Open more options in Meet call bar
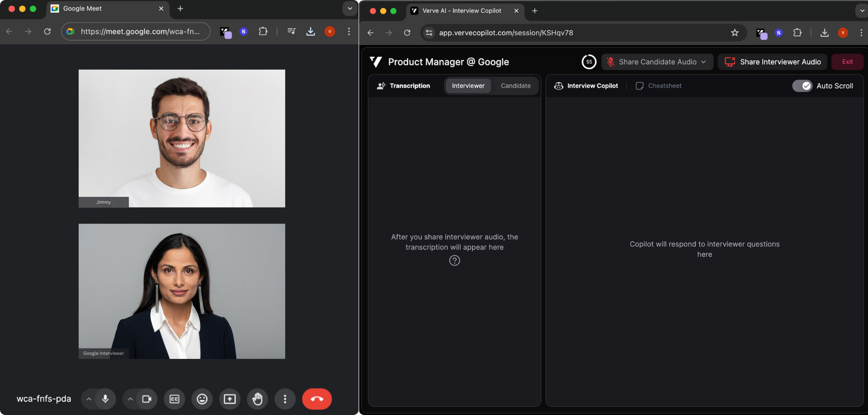 (x=285, y=399)
